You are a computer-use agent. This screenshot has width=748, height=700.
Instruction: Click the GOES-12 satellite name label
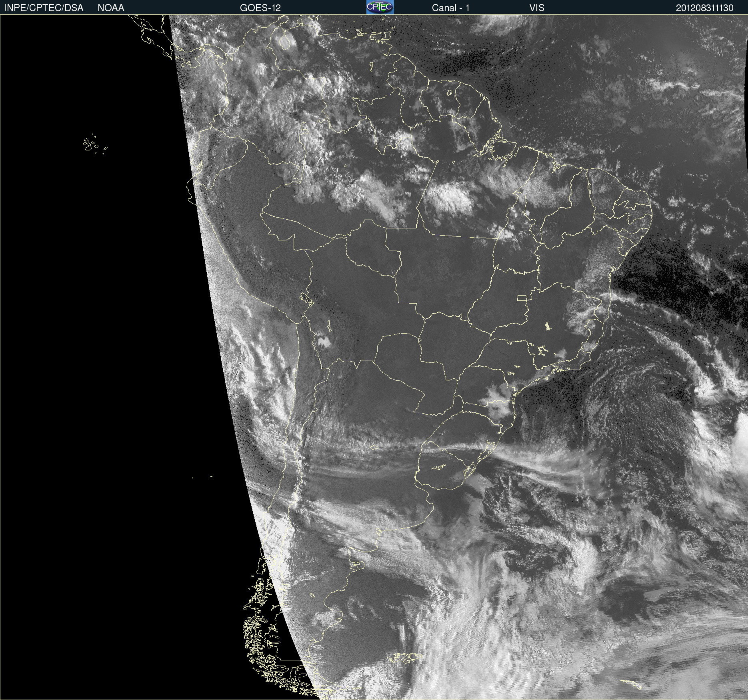pos(260,8)
